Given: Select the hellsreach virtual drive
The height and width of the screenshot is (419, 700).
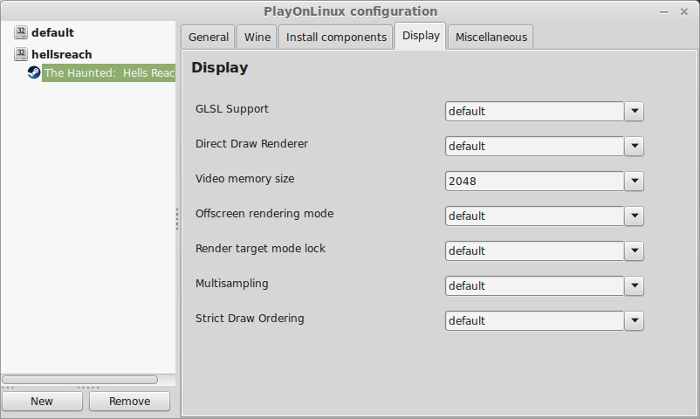Looking at the screenshot, I should tap(62, 54).
